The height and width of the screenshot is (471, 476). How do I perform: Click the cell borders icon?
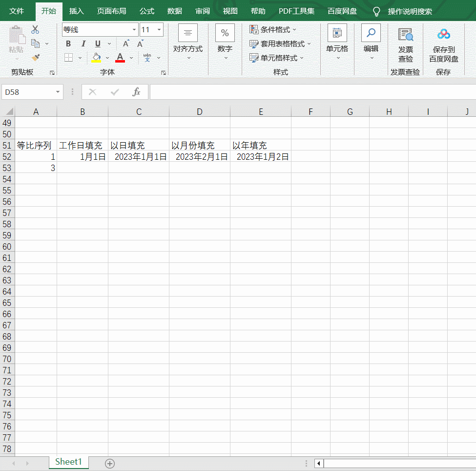[x=69, y=58]
